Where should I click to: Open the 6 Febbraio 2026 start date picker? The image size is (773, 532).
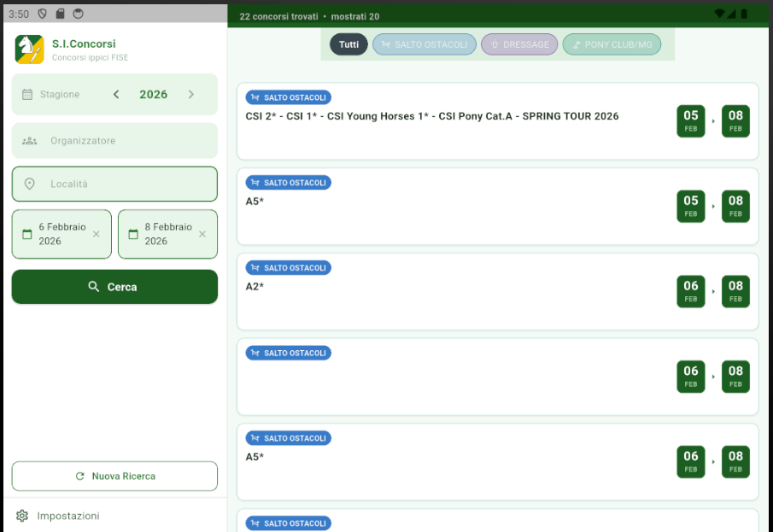pyautogui.click(x=61, y=234)
